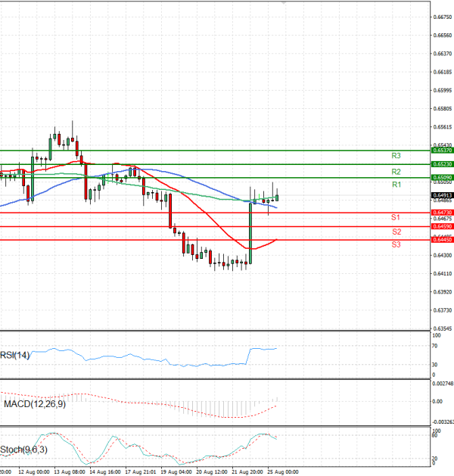Click the S2 support label
This screenshot has width=454, height=476.
click(396, 232)
